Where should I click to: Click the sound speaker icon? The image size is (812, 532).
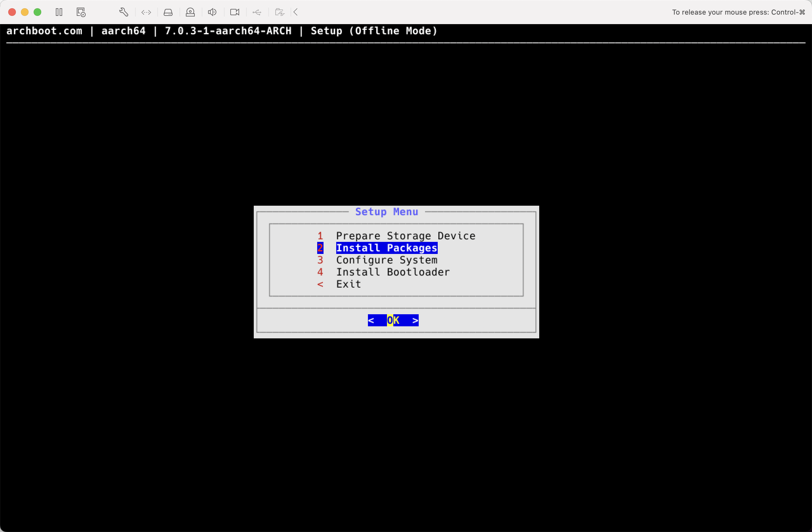tap(212, 12)
